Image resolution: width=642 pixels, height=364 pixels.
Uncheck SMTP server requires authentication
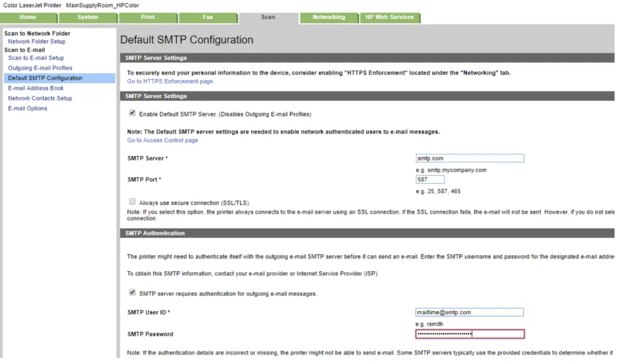coord(132,292)
